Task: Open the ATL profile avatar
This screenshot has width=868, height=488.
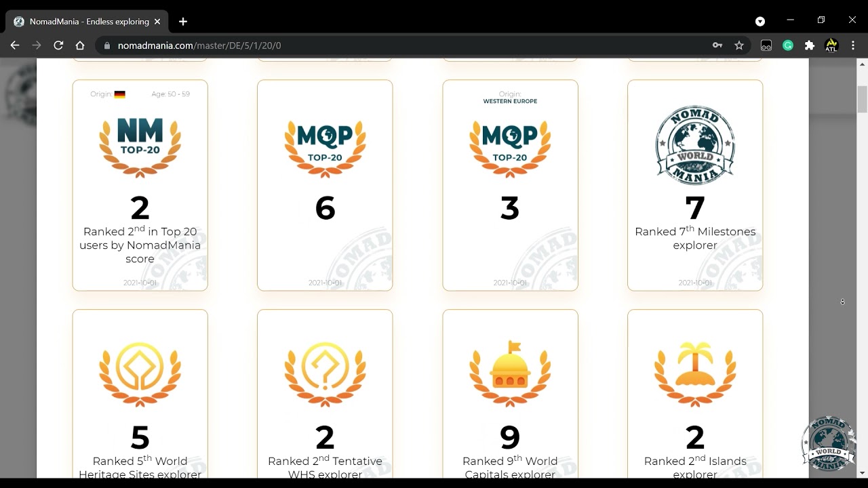Action: (831, 45)
